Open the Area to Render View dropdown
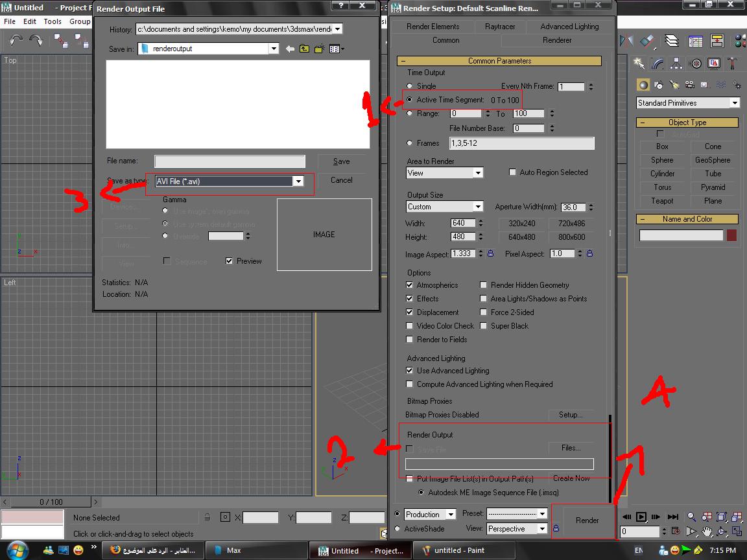Image resolution: width=747 pixels, height=560 pixels. point(478,173)
